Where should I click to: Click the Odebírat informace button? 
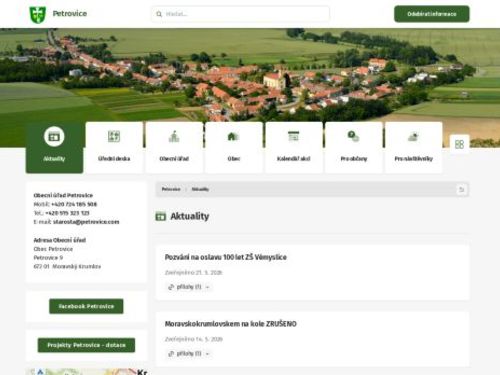pyautogui.click(x=432, y=14)
